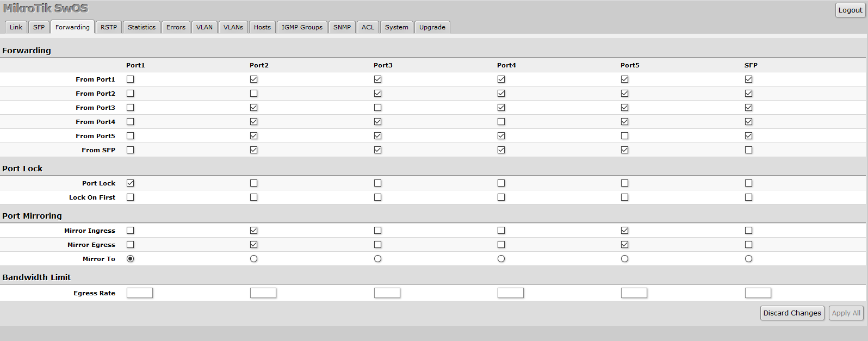This screenshot has width=868, height=341.
Task: Open the RSTP tab
Action: pyautogui.click(x=109, y=27)
